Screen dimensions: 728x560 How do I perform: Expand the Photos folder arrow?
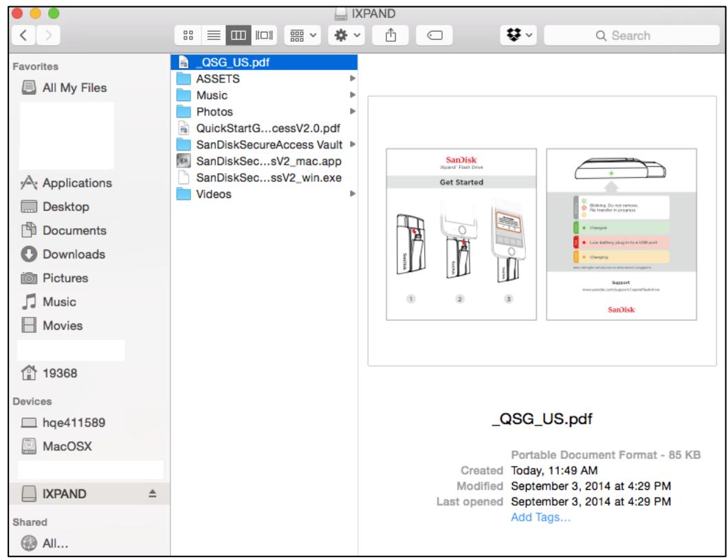pyautogui.click(x=353, y=111)
